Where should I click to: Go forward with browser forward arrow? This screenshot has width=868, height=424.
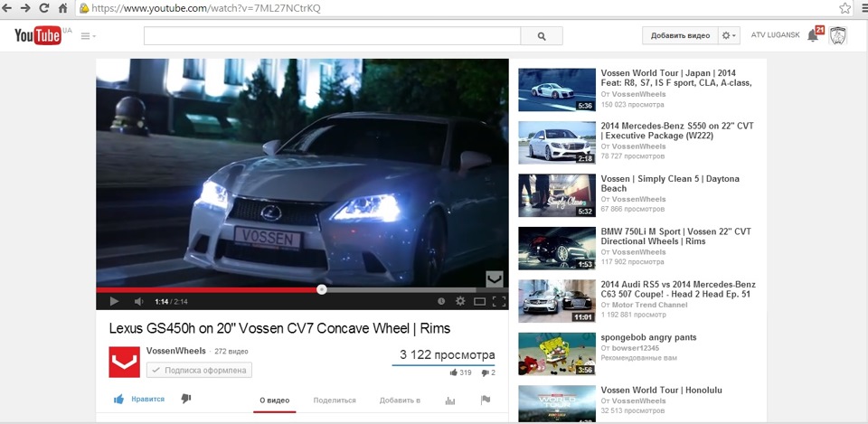tap(25, 8)
